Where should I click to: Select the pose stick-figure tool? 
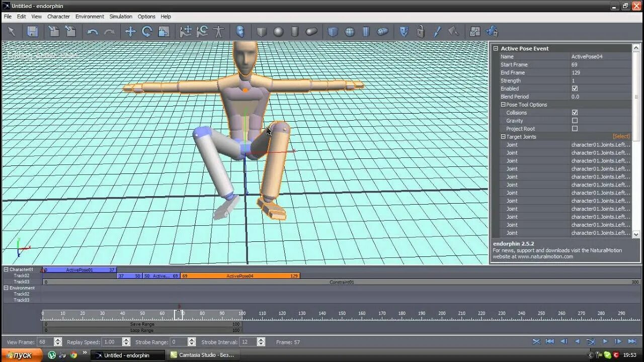click(218, 32)
